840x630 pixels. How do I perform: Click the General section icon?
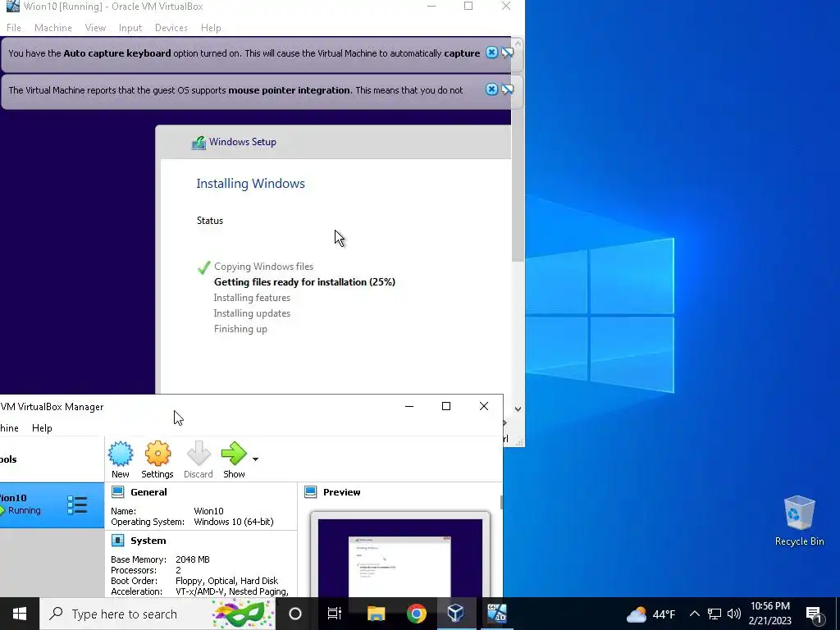coord(118,492)
